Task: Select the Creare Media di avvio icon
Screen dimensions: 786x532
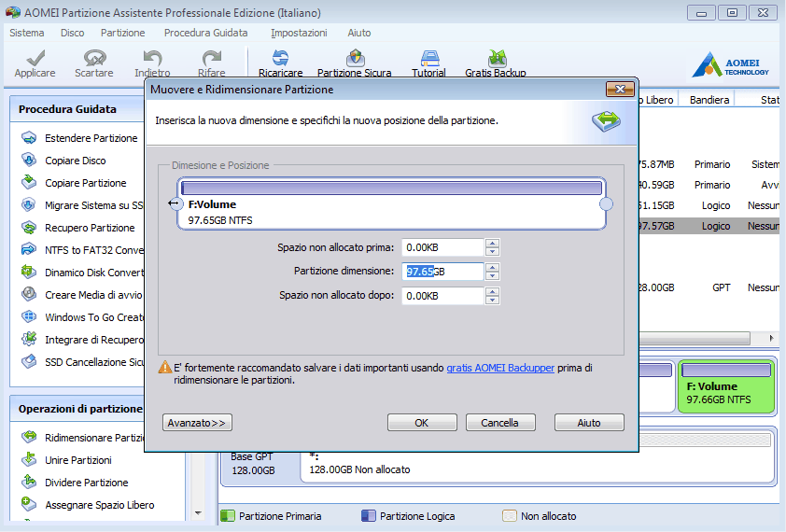Action: tap(29, 294)
